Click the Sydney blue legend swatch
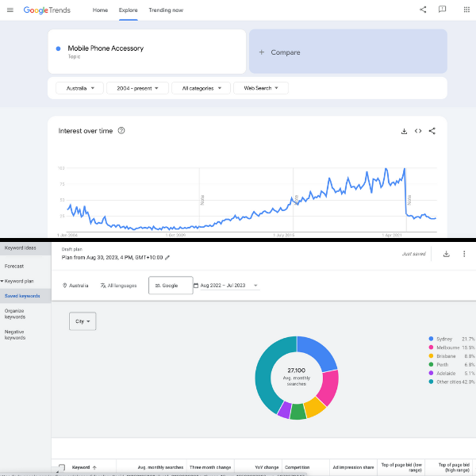The width and height of the screenshot is (476, 476). tap(431, 339)
